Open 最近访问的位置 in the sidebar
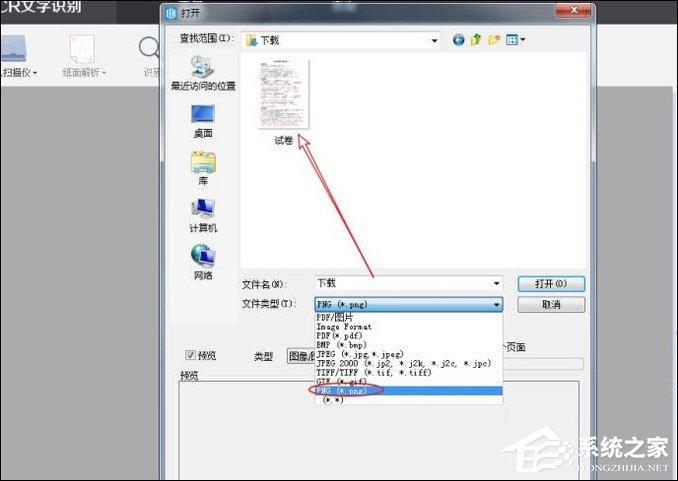Viewport: 678px width, 481px height. point(203,73)
